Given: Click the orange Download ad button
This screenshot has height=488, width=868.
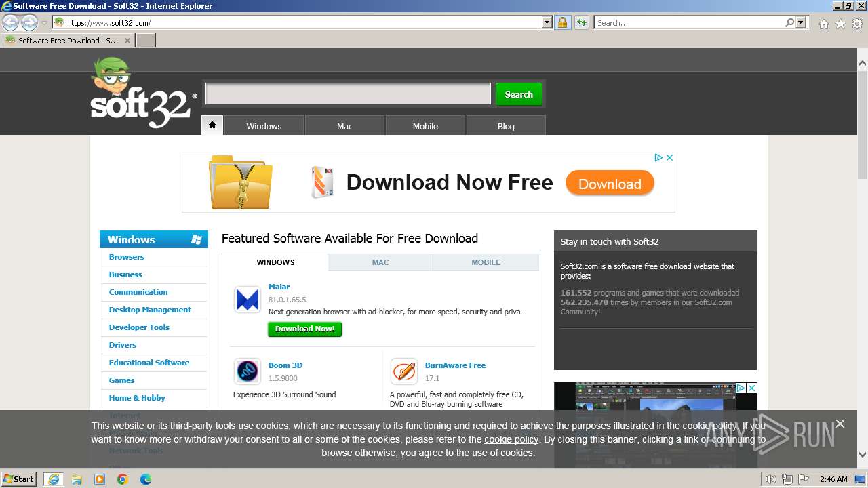Looking at the screenshot, I should point(610,184).
